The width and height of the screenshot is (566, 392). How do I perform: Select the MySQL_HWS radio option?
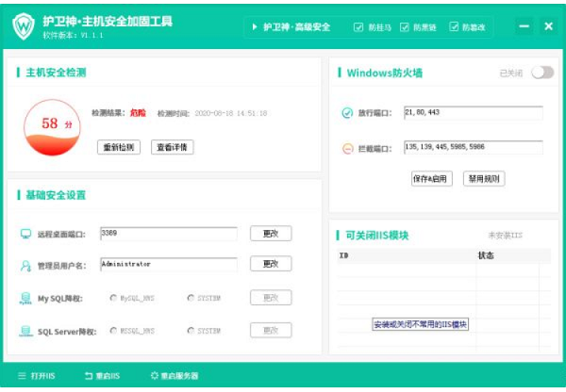point(113,298)
